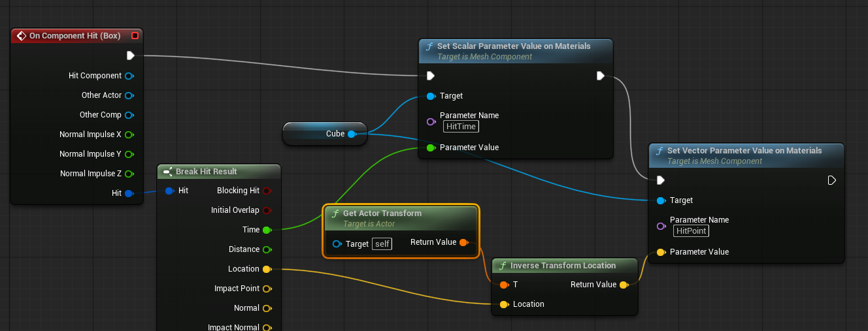Click Set Vector node execution output pin

(x=832, y=180)
